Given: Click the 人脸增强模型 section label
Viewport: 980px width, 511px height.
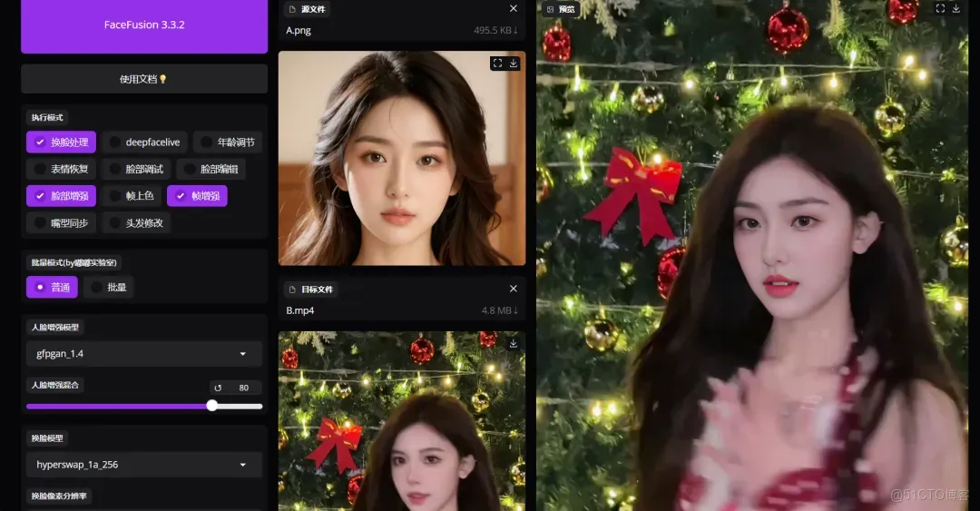Looking at the screenshot, I should 55,327.
